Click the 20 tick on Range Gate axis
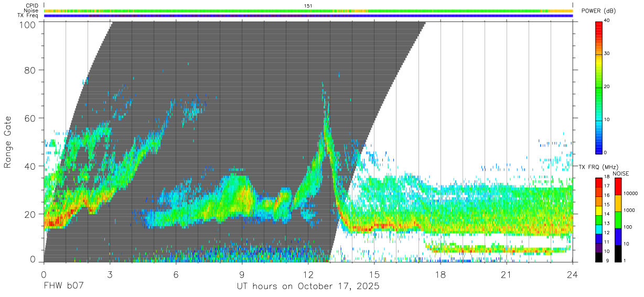Image resolution: width=644 pixels, height=297 pixels. [x=31, y=214]
